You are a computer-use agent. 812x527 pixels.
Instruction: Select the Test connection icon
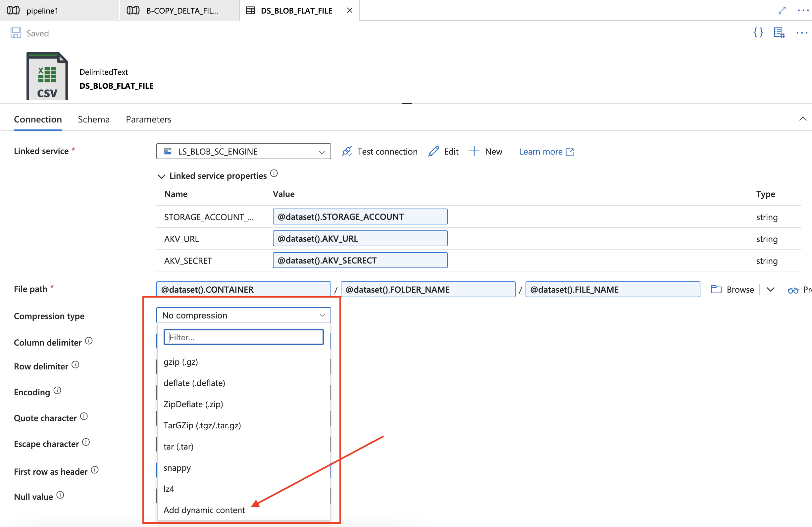coord(347,152)
